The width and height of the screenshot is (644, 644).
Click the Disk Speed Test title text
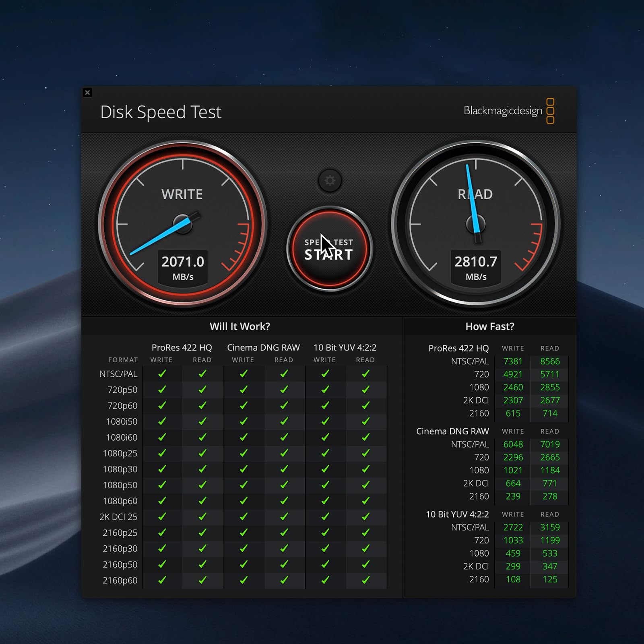(x=161, y=112)
